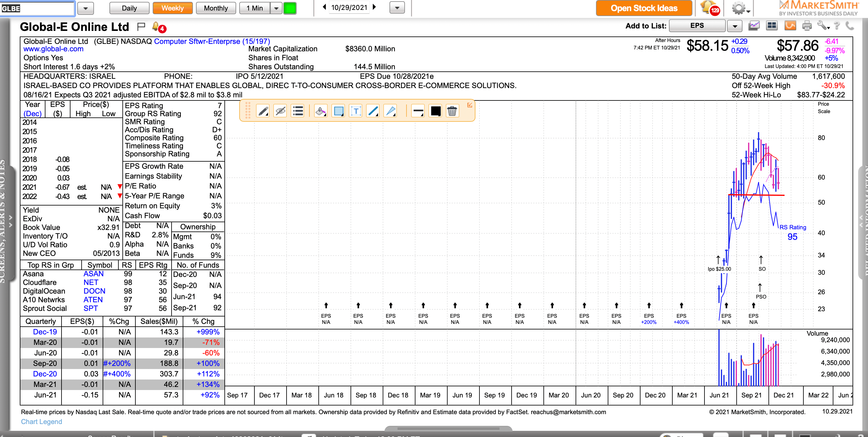Open the date picker dropdown
Screen dimensions: 868x437
coord(397,7)
